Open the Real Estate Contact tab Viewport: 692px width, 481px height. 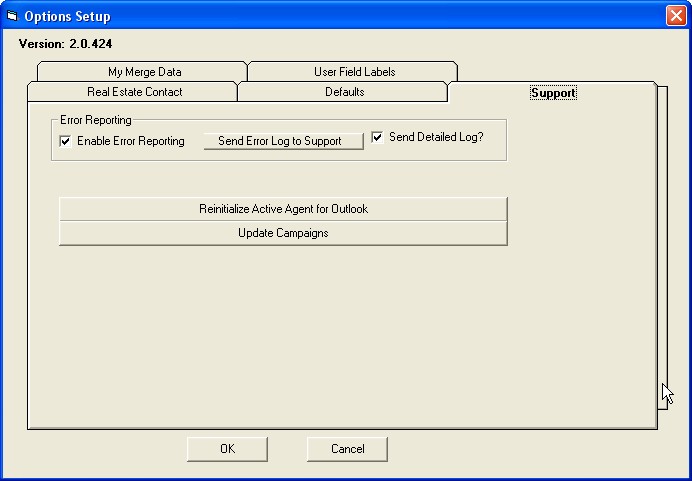(x=132, y=92)
